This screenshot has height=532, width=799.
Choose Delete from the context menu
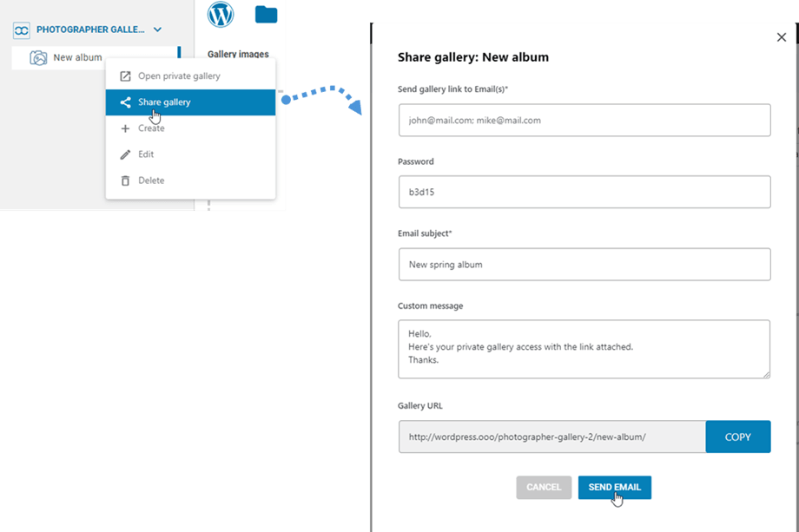[x=151, y=181]
